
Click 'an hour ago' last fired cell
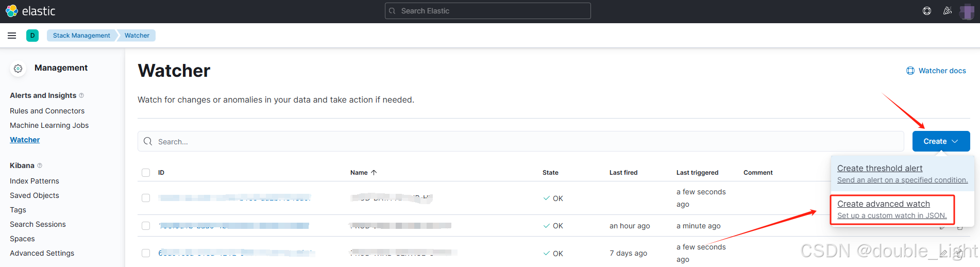(x=630, y=226)
